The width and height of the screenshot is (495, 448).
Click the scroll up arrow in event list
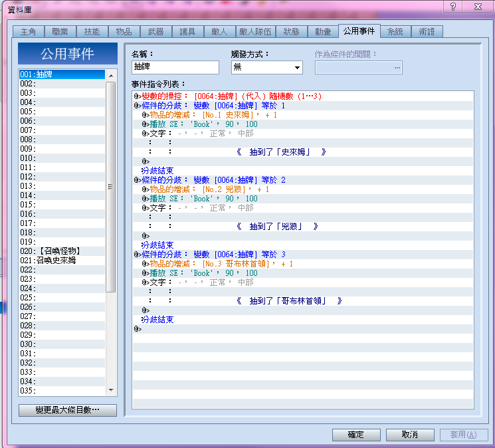point(111,76)
